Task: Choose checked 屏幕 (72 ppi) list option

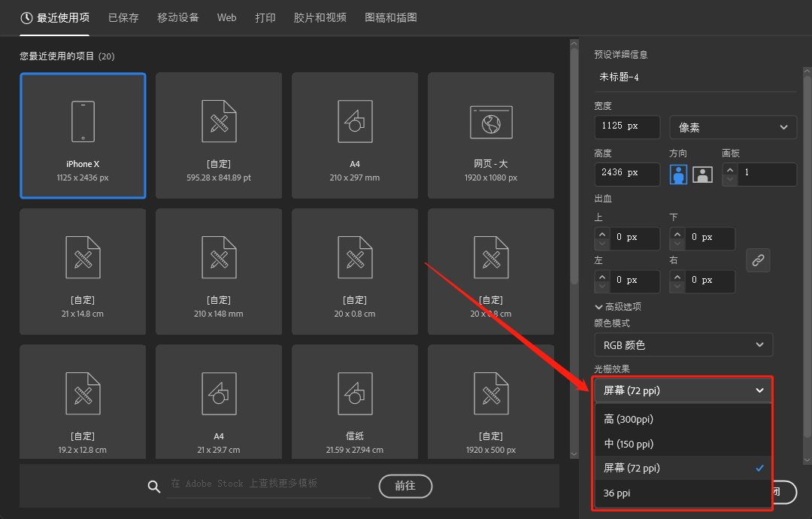Action: click(x=683, y=469)
